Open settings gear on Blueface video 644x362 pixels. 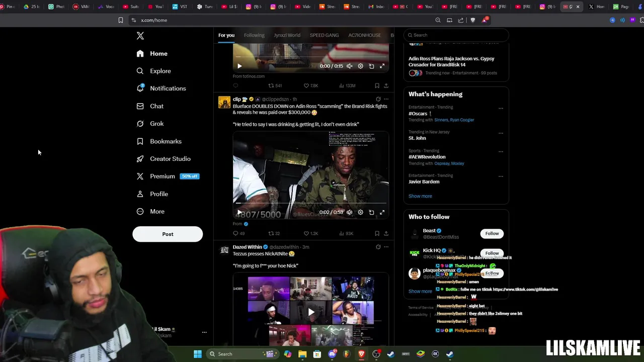pos(360,212)
